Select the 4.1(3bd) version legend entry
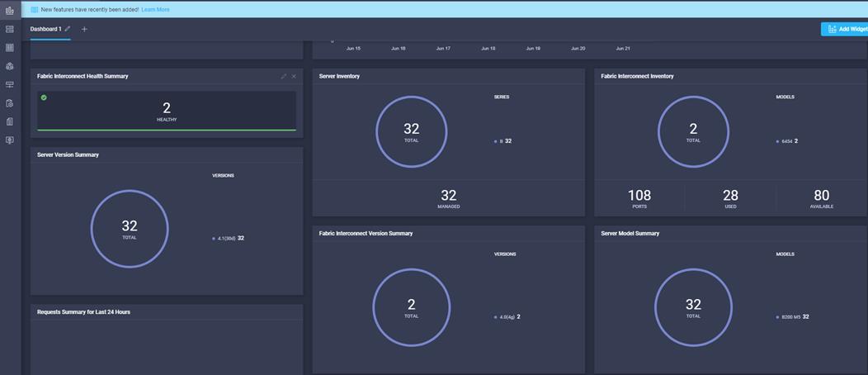868x375 pixels. [x=228, y=238]
